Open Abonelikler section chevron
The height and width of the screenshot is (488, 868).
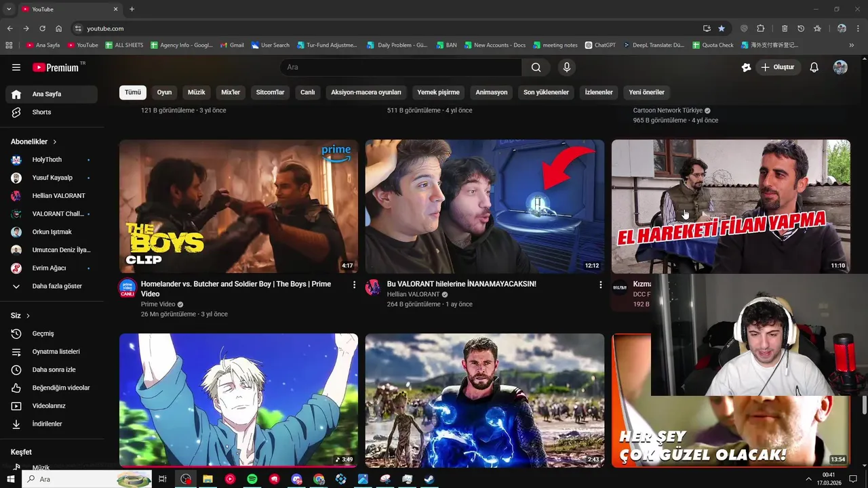point(55,142)
